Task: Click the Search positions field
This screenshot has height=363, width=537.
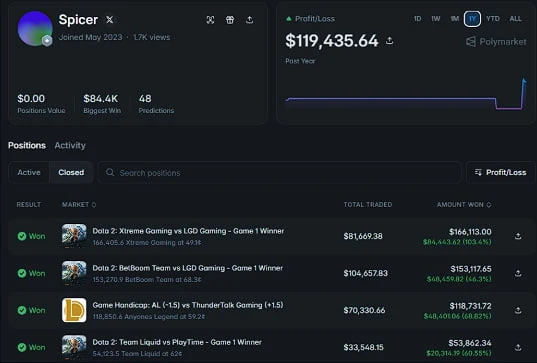Action: (279, 172)
